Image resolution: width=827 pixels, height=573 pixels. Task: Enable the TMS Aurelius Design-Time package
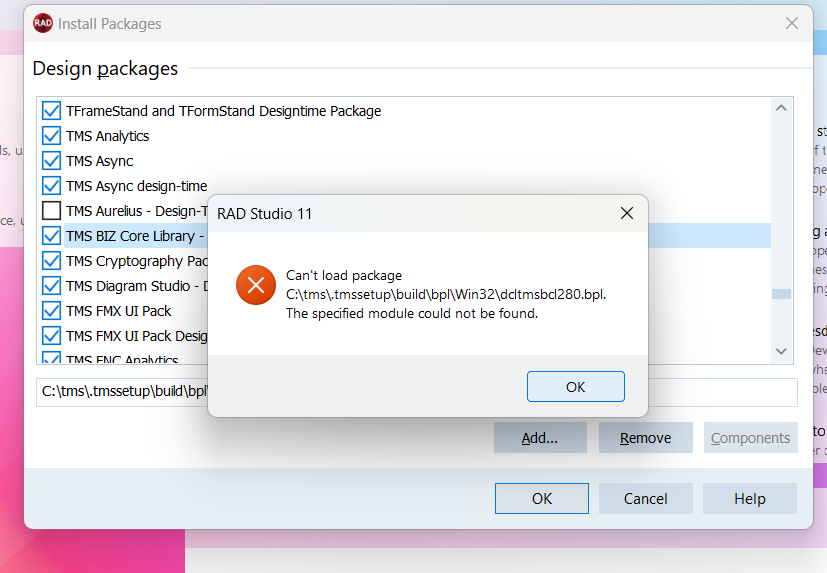51,211
